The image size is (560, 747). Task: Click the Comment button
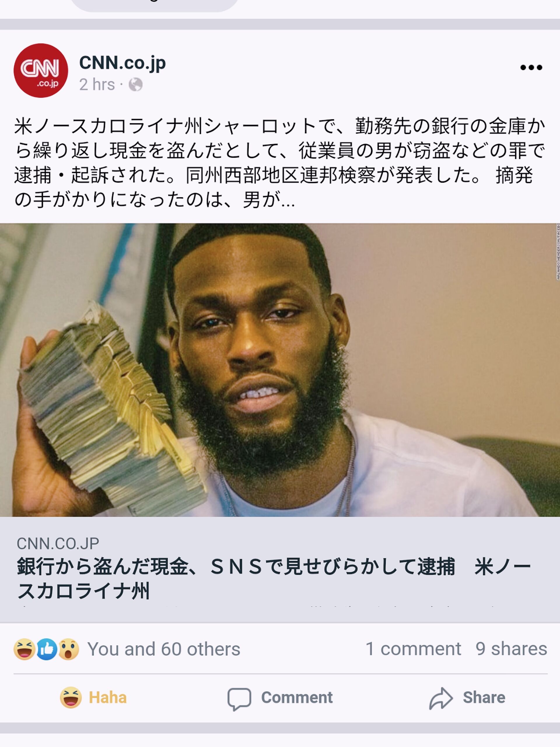coord(280,698)
